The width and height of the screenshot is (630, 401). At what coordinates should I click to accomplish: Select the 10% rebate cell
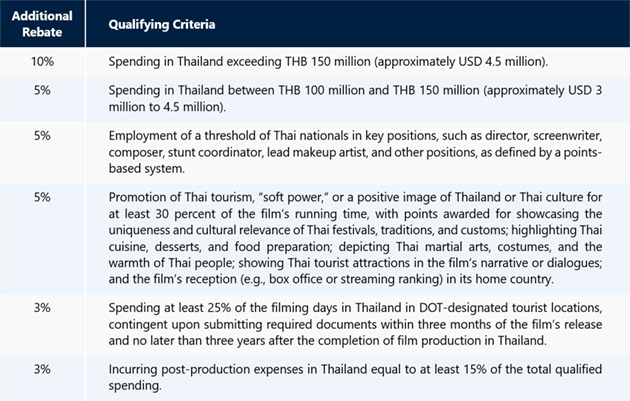[42, 60]
